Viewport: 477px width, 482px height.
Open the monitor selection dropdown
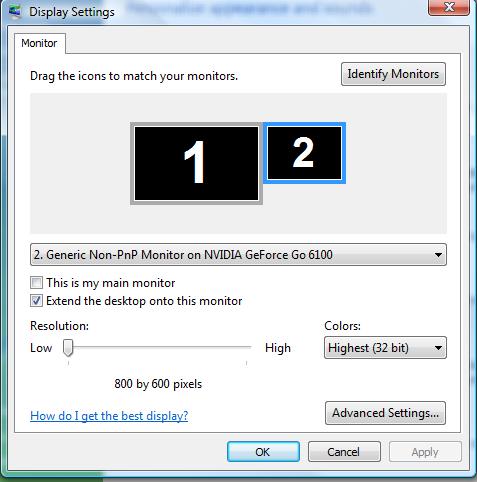238,255
